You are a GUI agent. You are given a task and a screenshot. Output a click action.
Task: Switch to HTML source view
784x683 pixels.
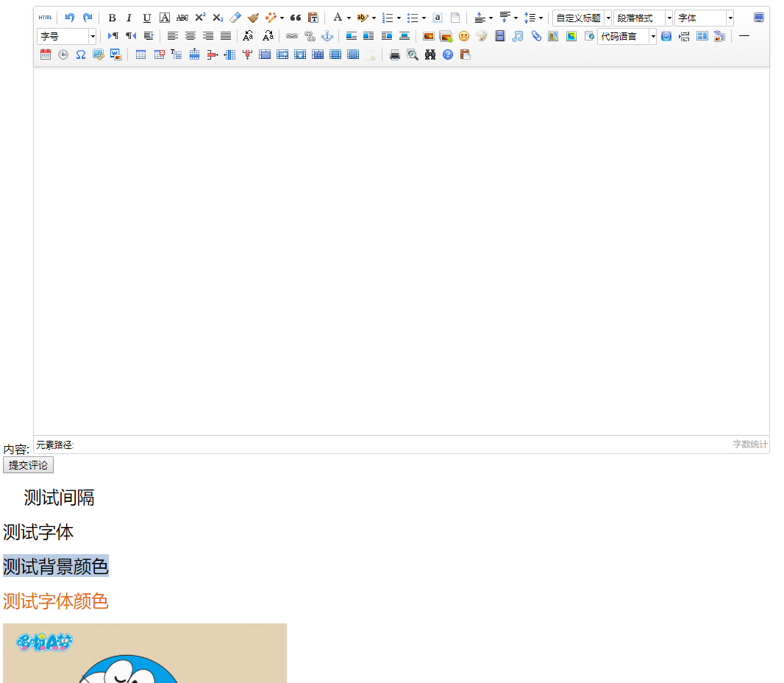point(45,18)
